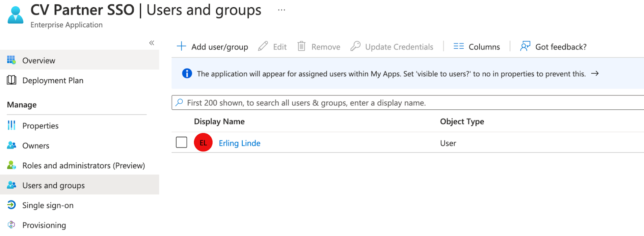Open the Erling Linde user link

[x=239, y=143]
